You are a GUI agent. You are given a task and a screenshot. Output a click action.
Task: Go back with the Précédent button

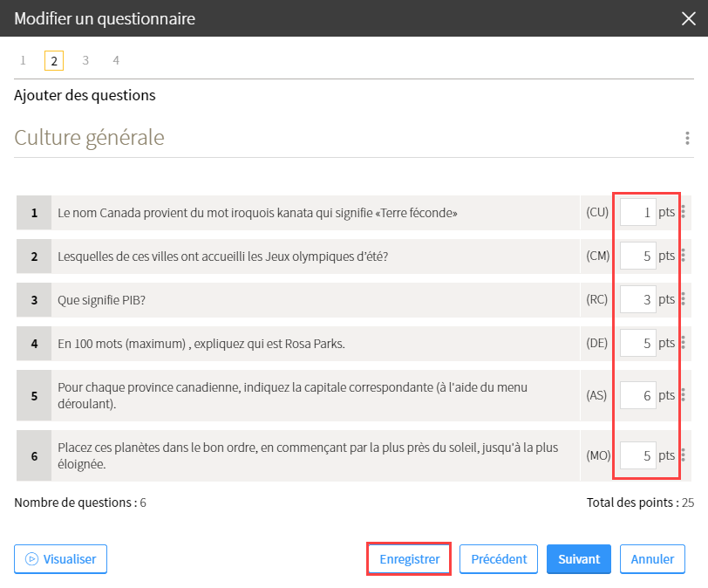click(x=499, y=559)
